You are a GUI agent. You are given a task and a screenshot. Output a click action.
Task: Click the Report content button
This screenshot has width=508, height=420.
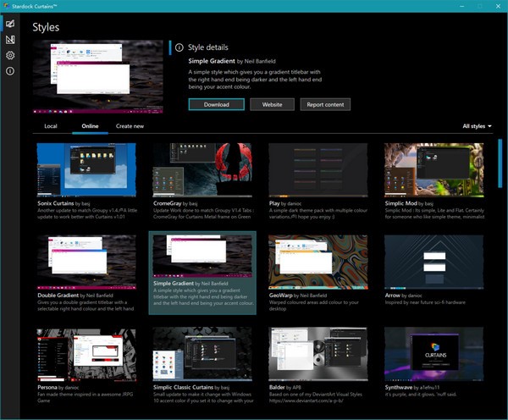[324, 104]
